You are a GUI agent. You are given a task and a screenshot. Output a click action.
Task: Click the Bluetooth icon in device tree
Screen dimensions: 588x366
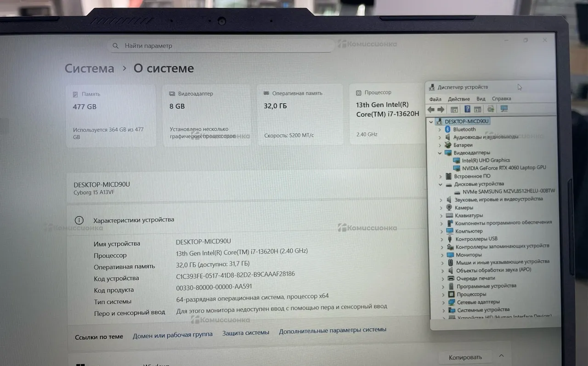pyautogui.click(x=447, y=130)
